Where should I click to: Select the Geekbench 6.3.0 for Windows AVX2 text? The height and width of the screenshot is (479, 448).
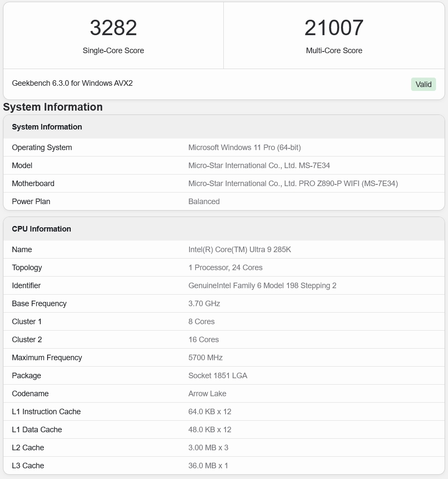click(72, 83)
